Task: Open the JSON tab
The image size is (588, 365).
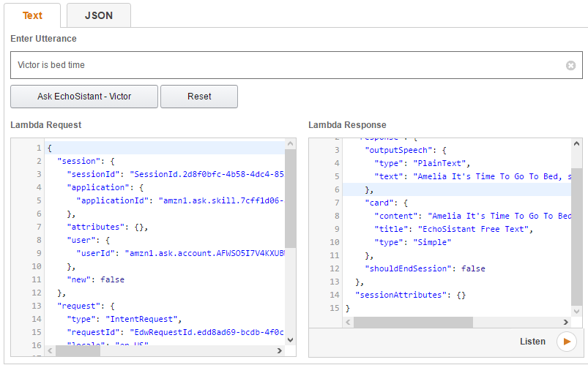Action: (x=99, y=15)
